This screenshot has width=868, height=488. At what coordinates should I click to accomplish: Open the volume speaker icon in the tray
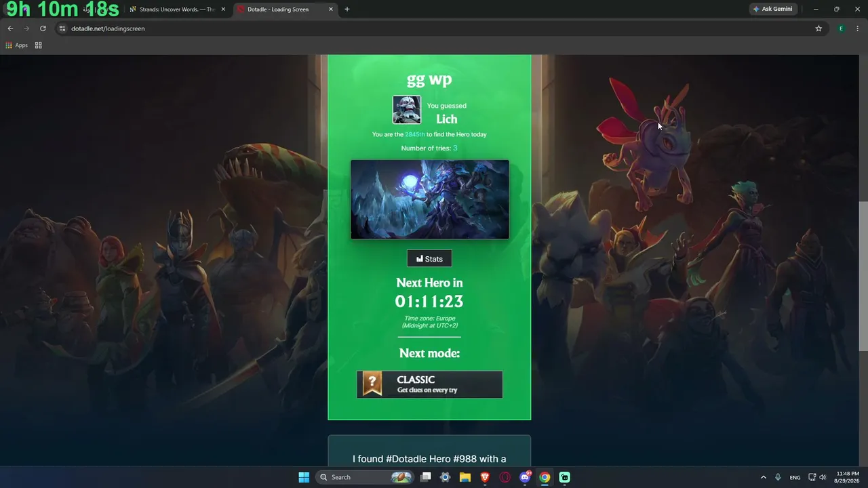(823, 477)
